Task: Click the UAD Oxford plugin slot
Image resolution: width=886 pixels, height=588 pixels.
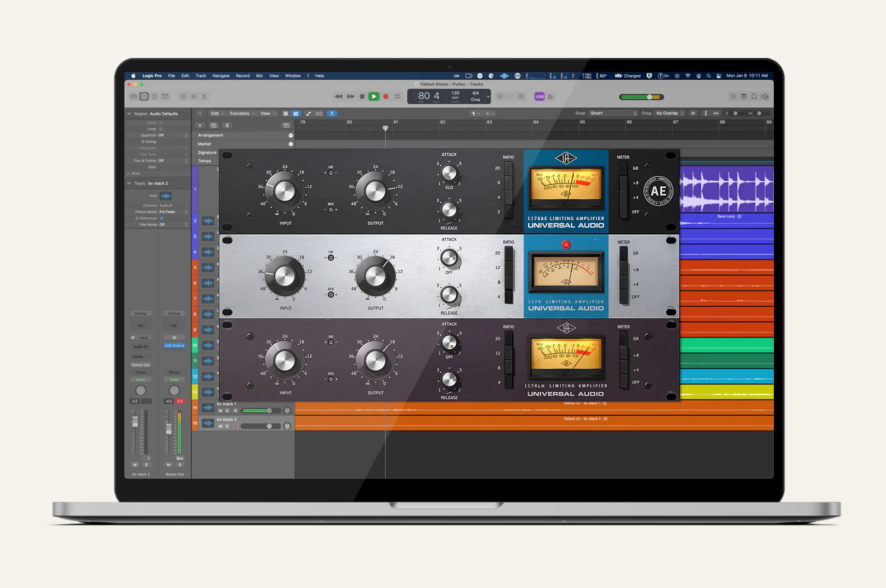Action: pyautogui.click(x=174, y=346)
